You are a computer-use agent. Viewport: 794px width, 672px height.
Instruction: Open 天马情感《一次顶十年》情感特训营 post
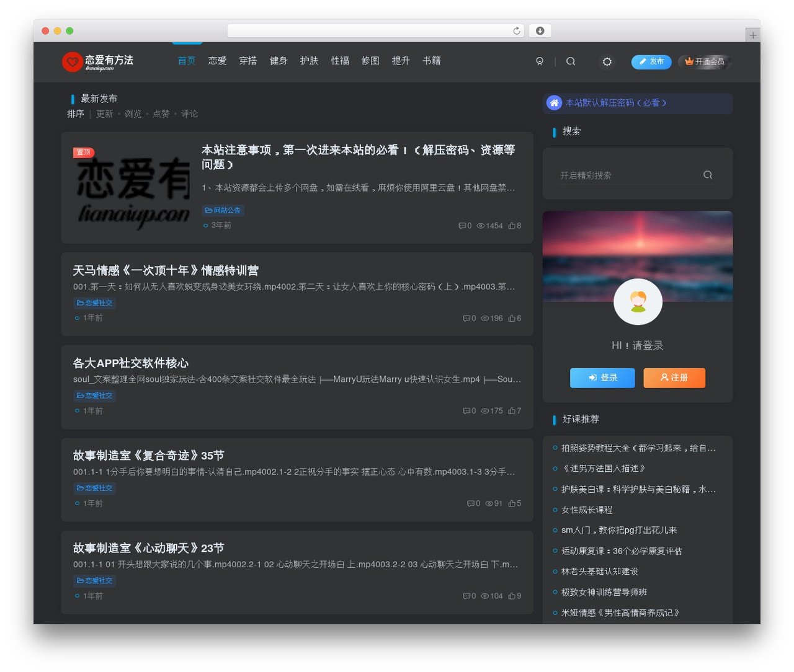coord(166,270)
